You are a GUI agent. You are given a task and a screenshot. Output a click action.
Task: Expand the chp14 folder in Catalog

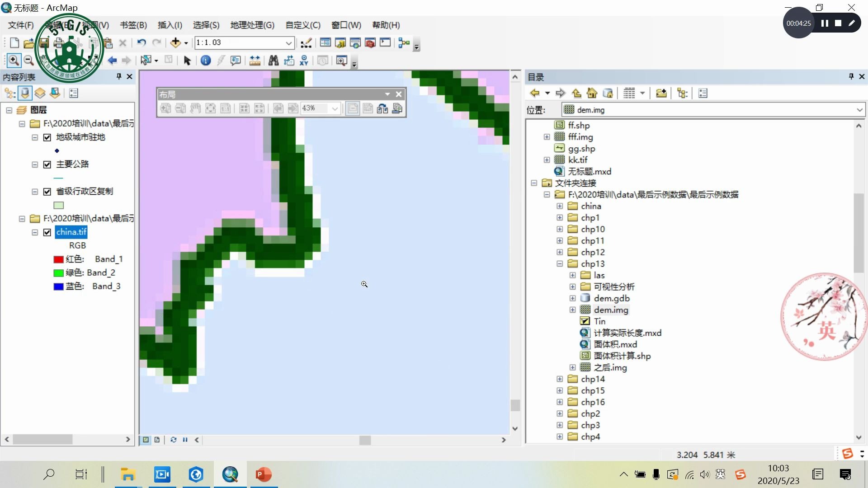(x=560, y=379)
